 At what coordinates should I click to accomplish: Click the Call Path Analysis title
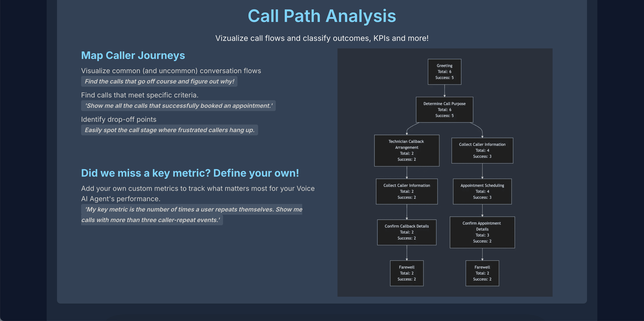tap(322, 16)
